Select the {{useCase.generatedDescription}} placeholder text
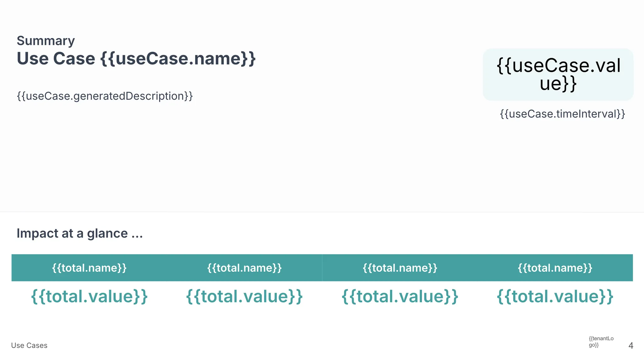The width and height of the screenshot is (644, 361). (105, 96)
